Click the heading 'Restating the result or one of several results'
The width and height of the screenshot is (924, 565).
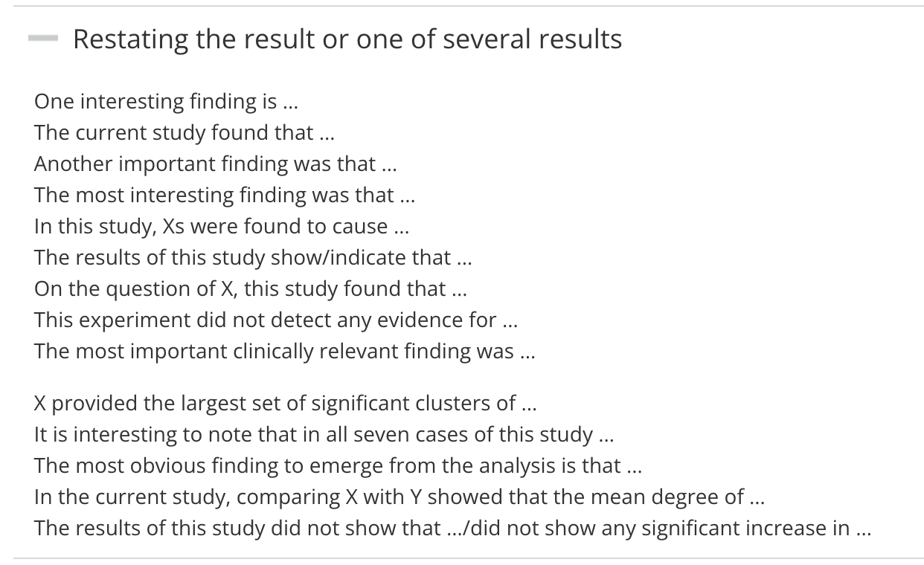347,39
